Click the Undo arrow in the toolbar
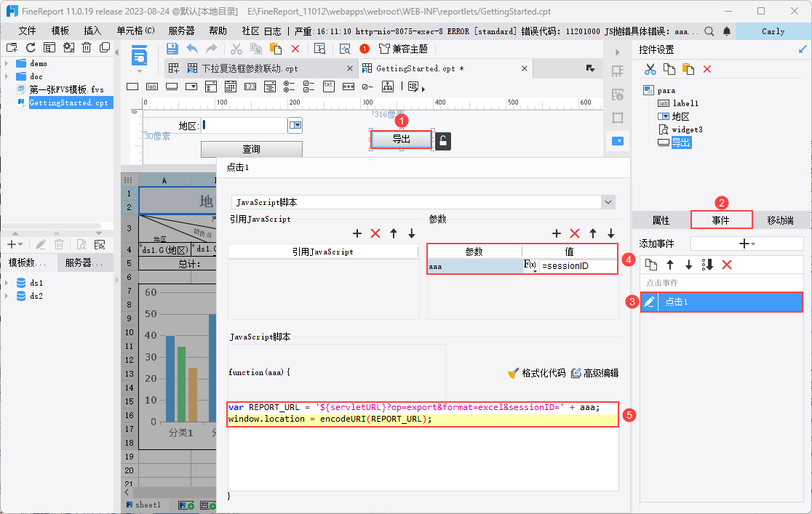Screen dimensions: 812x514 tap(192, 49)
